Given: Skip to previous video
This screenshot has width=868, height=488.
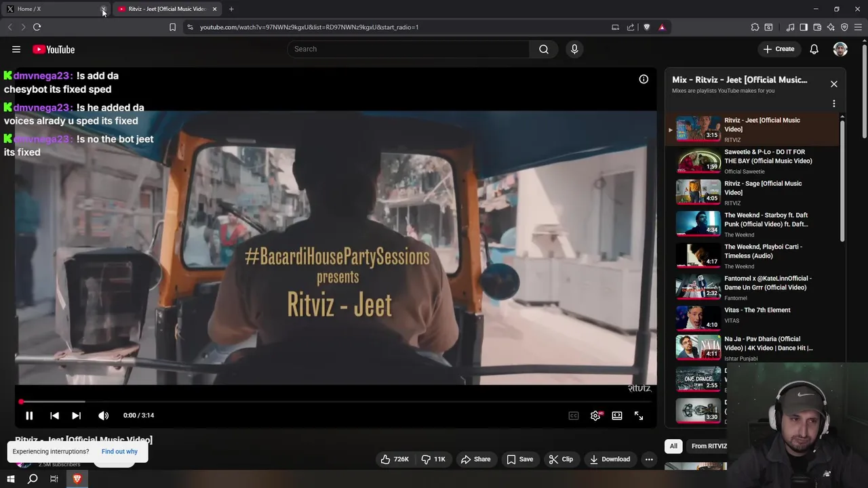Looking at the screenshot, I should [x=54, y=415].
